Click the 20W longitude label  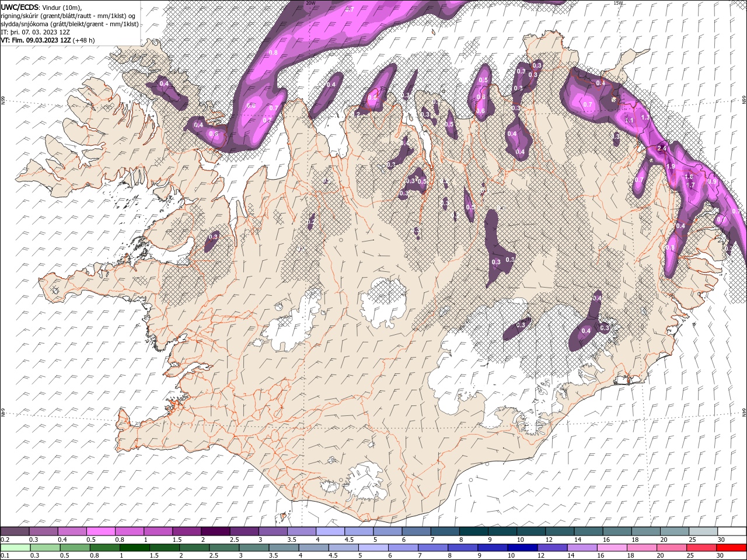(x=310, y=3)
